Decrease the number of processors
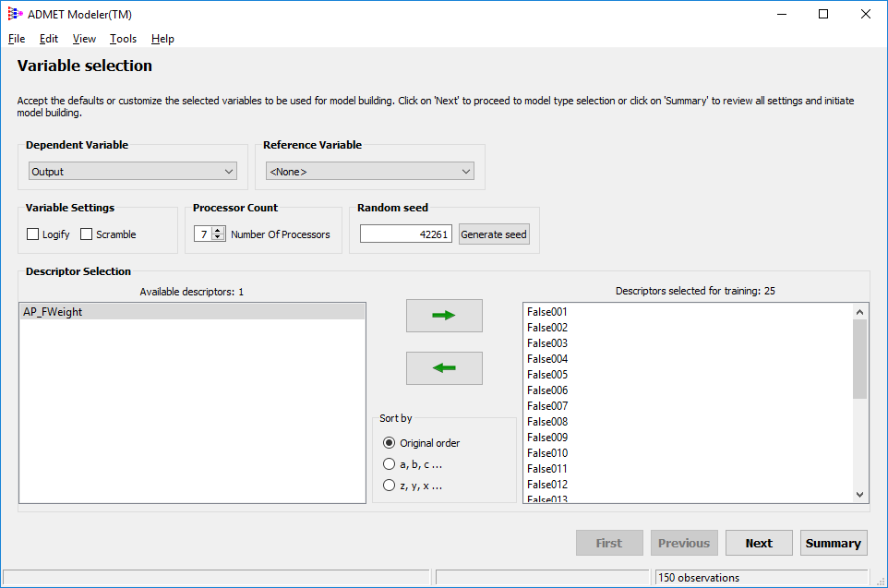Viewport: 888px width, 588px height. pos(218,237)
